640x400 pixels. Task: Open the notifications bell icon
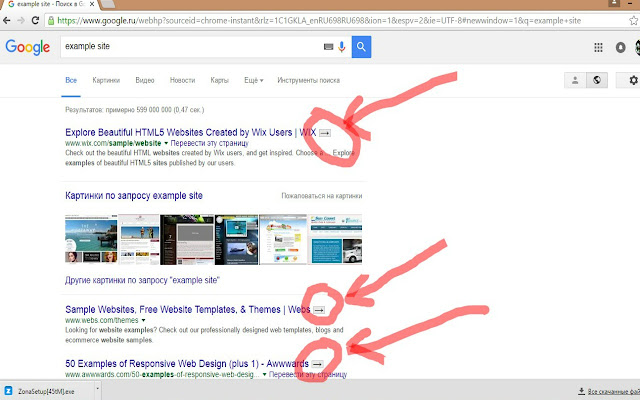620,47
